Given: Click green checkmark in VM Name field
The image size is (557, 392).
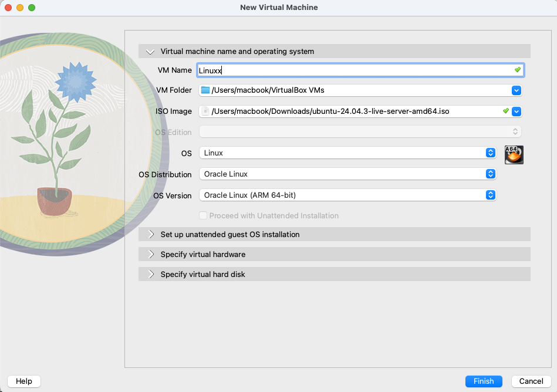Looking at the screenshot, I should pos(518,70).
